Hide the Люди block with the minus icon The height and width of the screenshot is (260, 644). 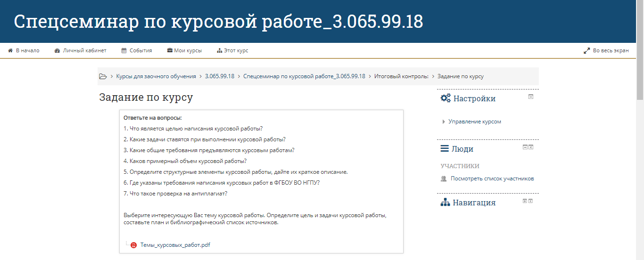pyautogui.click(x=525, y=147)
